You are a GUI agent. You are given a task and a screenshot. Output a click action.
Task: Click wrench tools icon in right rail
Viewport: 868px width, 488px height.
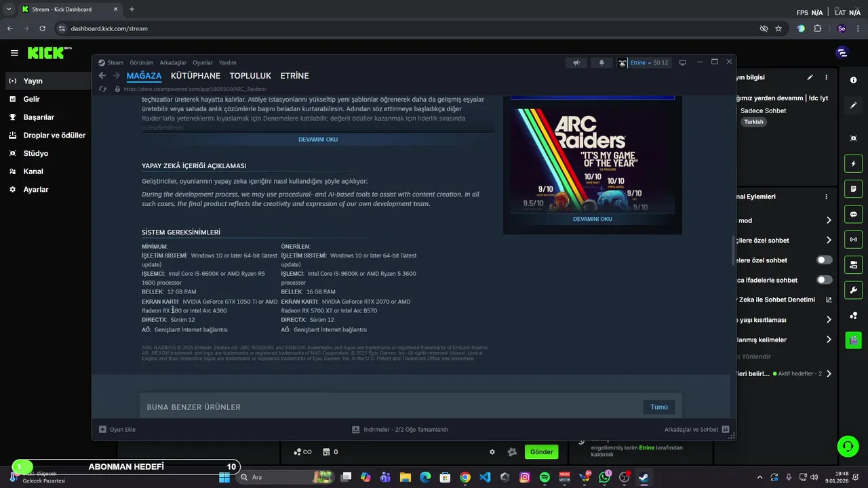coord(853,290)
